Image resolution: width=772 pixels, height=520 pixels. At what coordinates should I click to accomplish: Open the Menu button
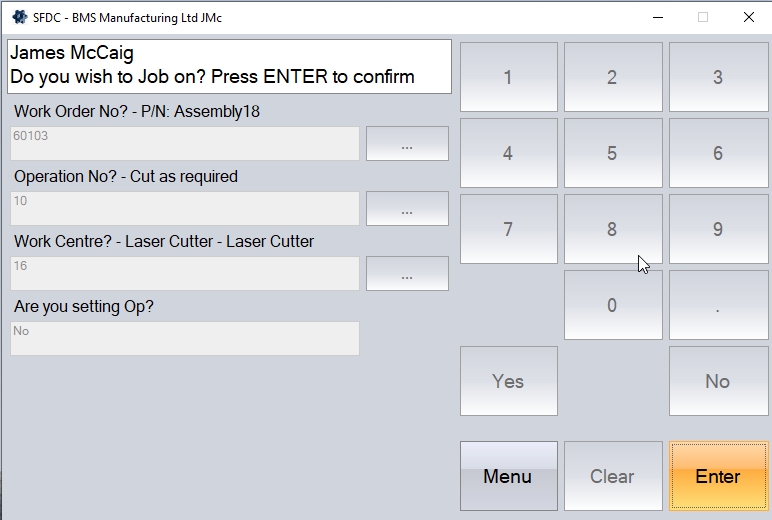[508, 476]
